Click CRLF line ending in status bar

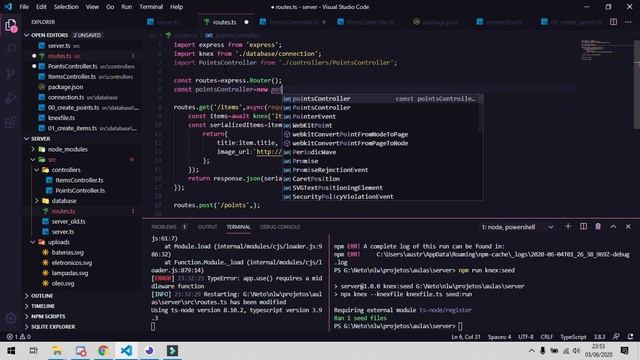pos(547,337)
